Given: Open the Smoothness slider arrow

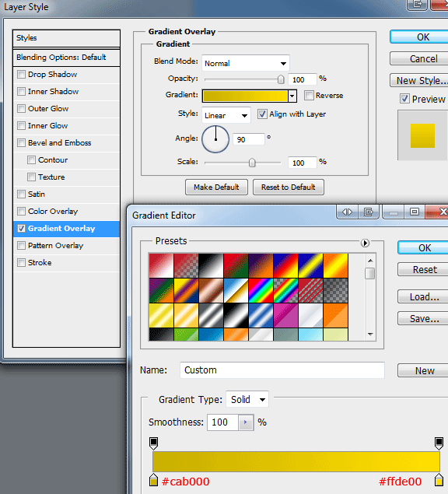Looking at the screenshot, I should pyautogui.click(x=246, y=422).
